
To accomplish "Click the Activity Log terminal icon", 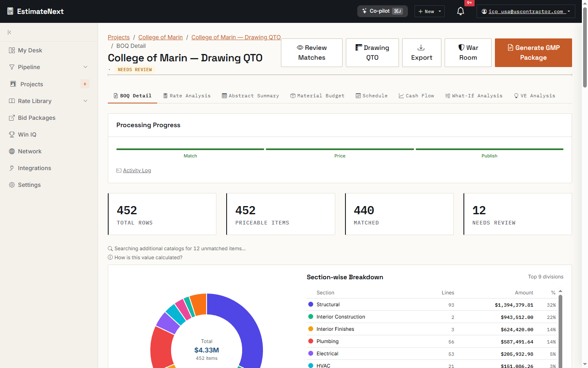I will point(119,171).
